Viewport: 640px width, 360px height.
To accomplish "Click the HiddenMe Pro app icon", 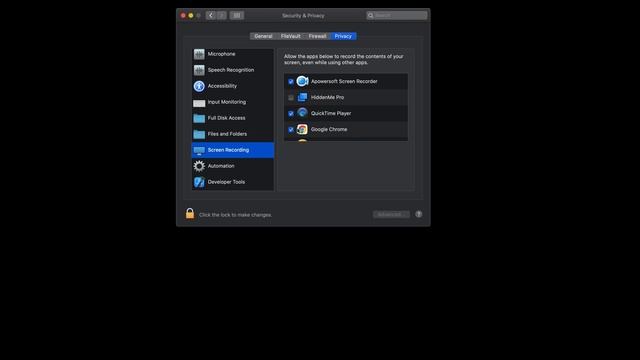I will [x=302, y=97].
